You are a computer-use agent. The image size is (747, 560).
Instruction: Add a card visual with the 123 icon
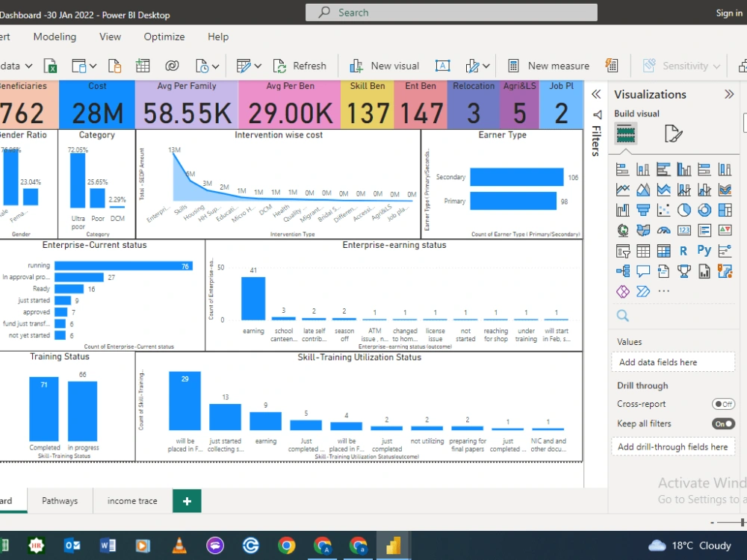685,230
